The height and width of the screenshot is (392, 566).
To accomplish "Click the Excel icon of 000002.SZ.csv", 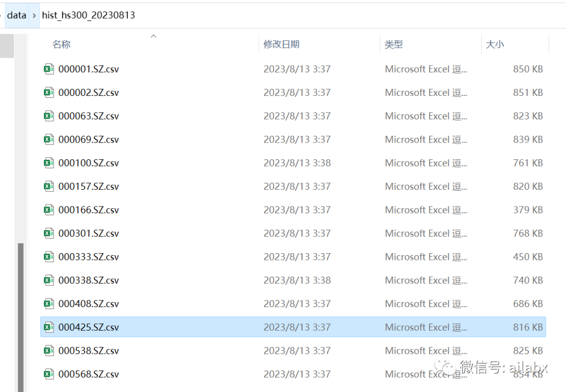I will click(49, 92).
